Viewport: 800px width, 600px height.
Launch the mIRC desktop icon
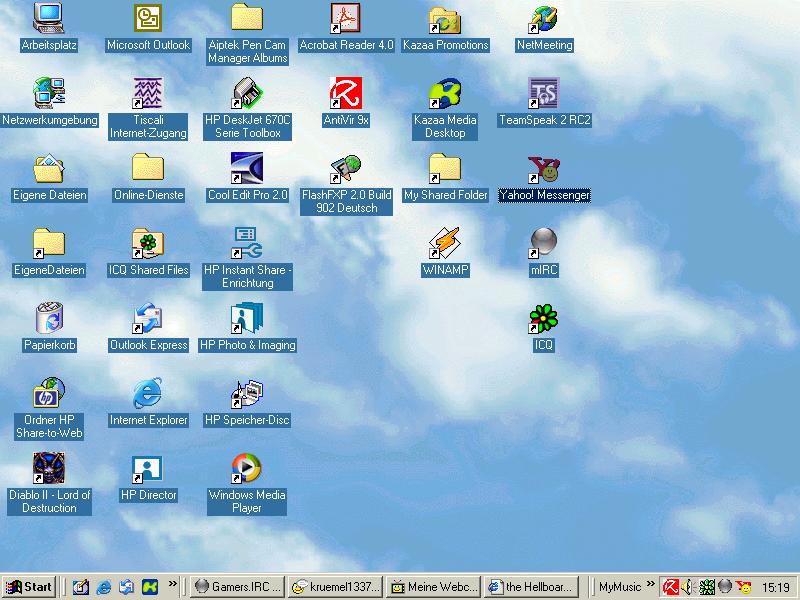pyautogui.click(x=543, y=244)
